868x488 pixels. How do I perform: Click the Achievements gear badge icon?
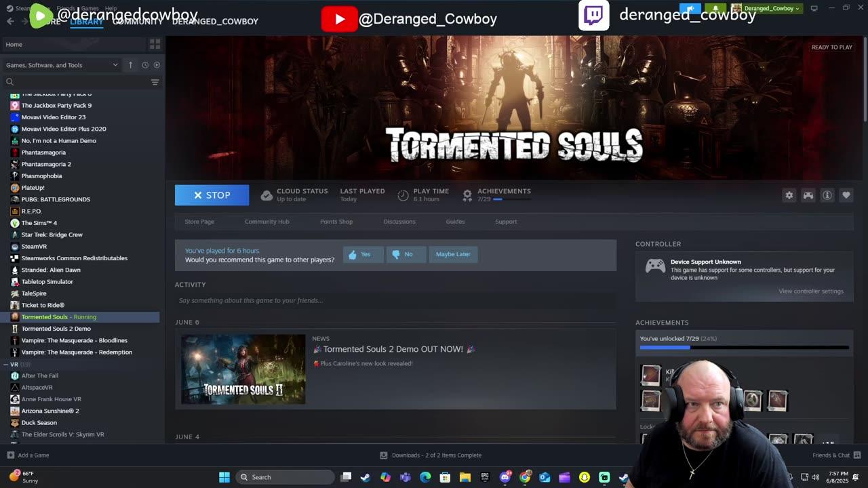point(467,195)
